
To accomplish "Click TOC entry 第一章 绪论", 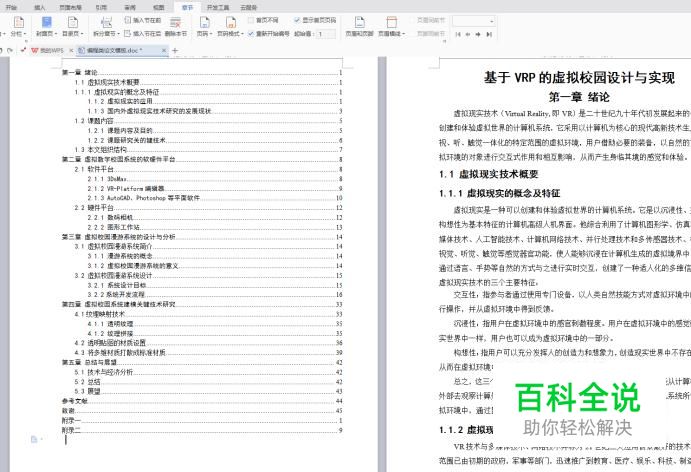I will pyautogui.click(x=201, y=72).
